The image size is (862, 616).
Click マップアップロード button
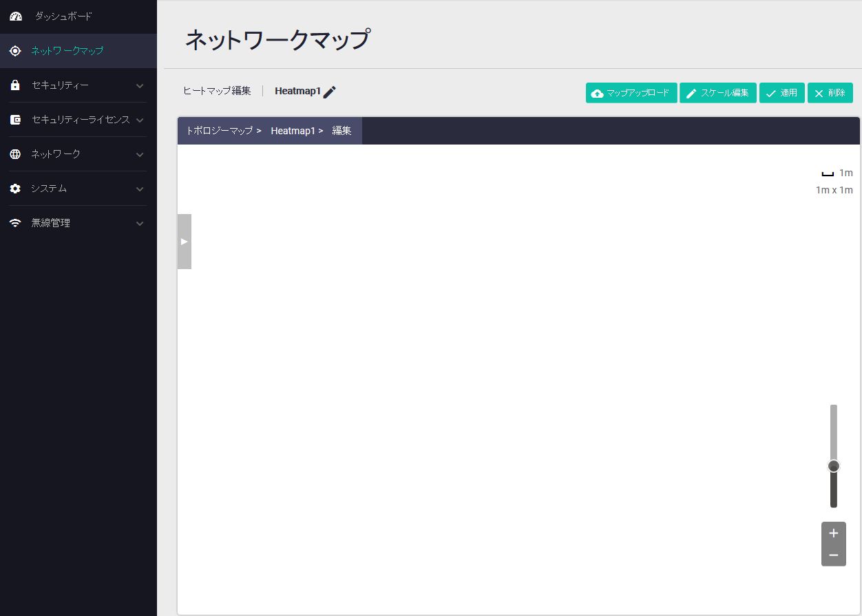coord(631,93)
